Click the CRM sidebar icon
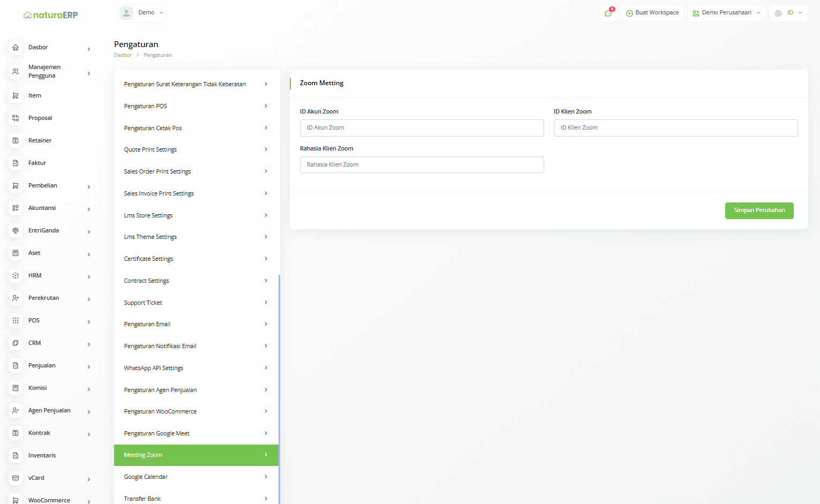This screenshot has height=504, width=820. (x=16, y=343)
